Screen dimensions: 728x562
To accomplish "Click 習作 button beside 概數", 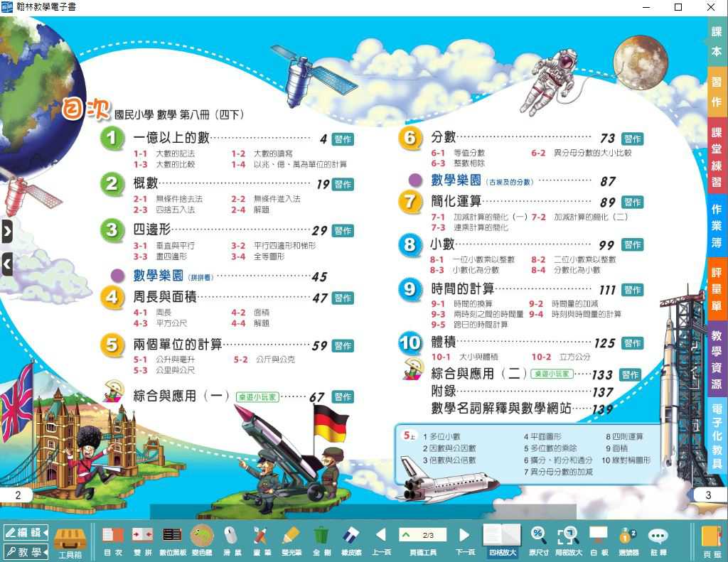I will point(343,185).
